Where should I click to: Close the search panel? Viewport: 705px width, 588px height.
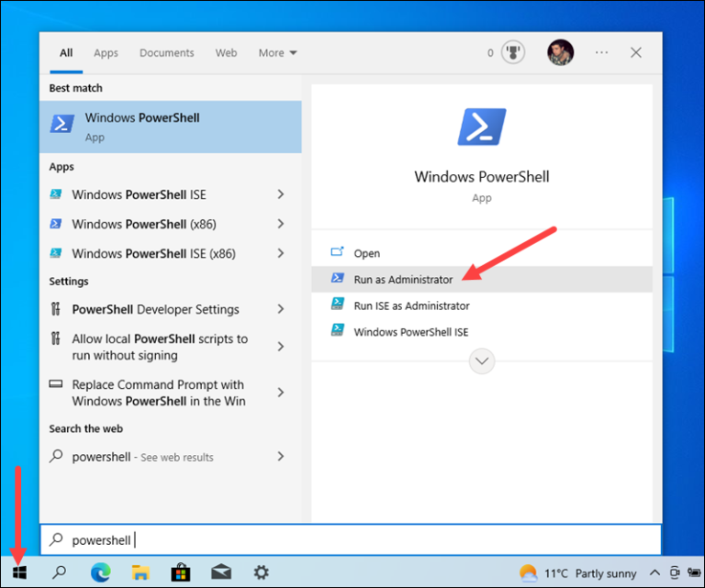click(x=636, y=52)
